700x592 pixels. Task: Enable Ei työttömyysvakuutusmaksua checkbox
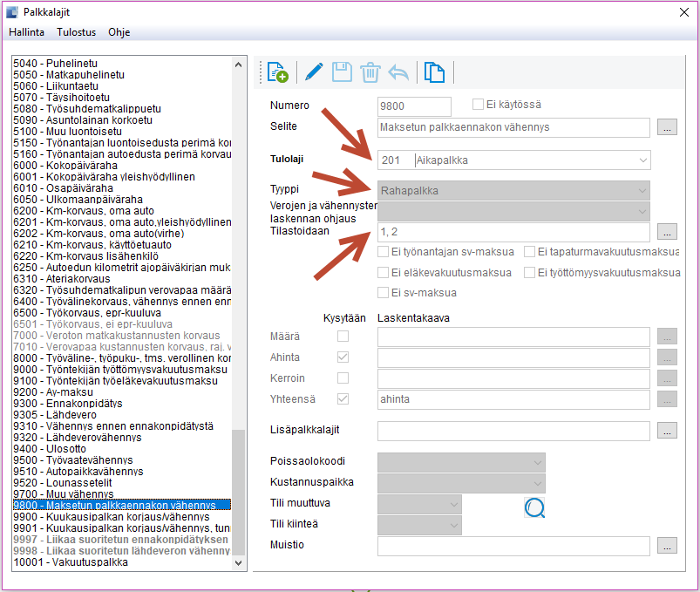click(529, 272)
